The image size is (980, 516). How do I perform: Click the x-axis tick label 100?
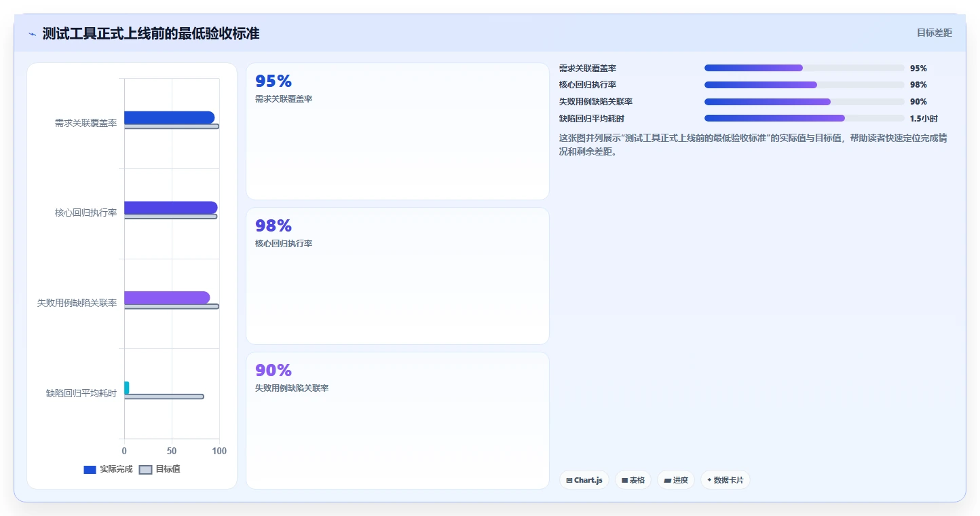point(219,451)
